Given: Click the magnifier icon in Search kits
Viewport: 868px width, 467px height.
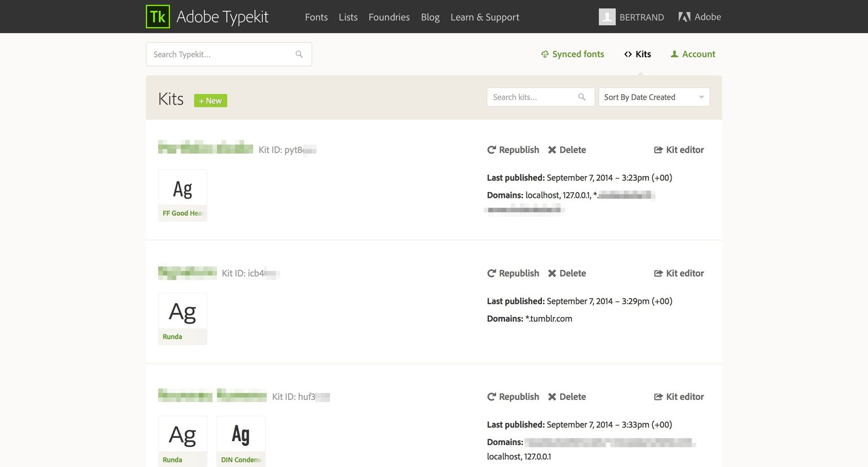Looking at the screenshot, I should [582, 97].
